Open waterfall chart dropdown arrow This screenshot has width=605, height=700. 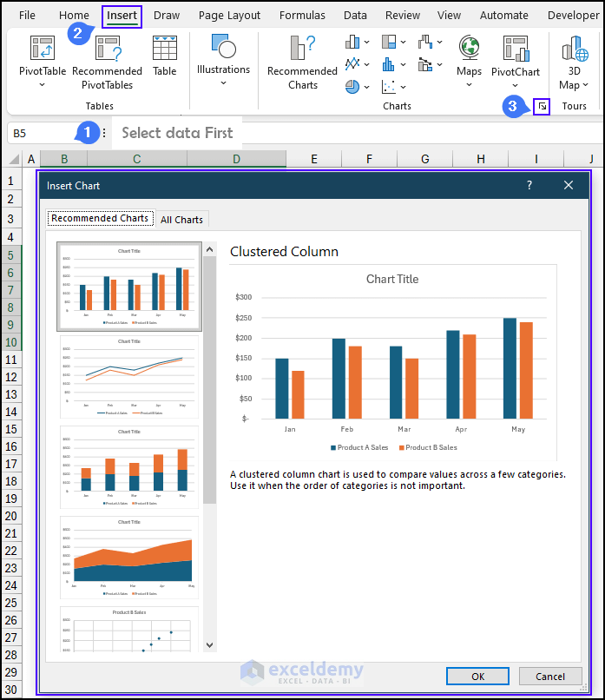tap(440, 43)
